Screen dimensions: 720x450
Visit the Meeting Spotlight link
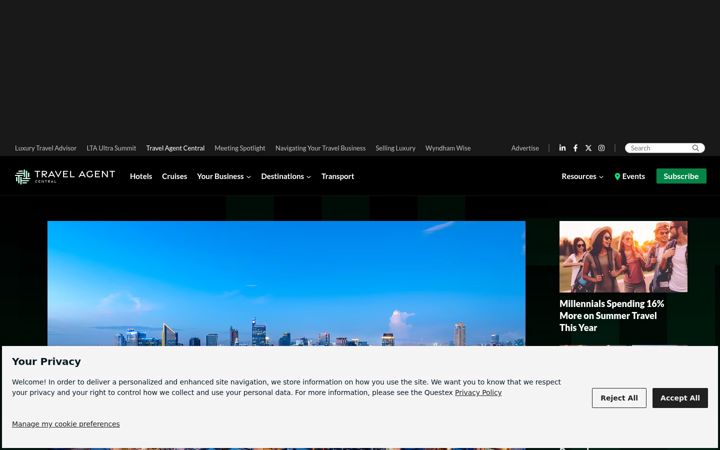pyautogui.click(x=240, y=148)
